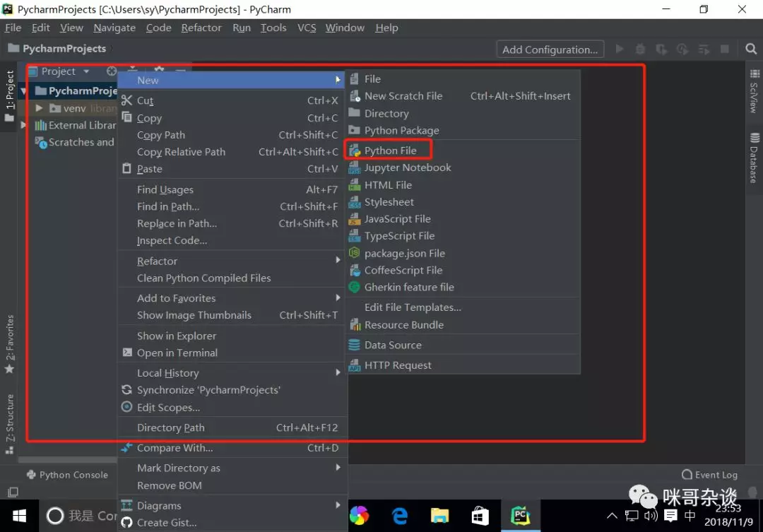Click the Create Gist GitHub icon
Screen dimensions: 763x532
point(126,522)
